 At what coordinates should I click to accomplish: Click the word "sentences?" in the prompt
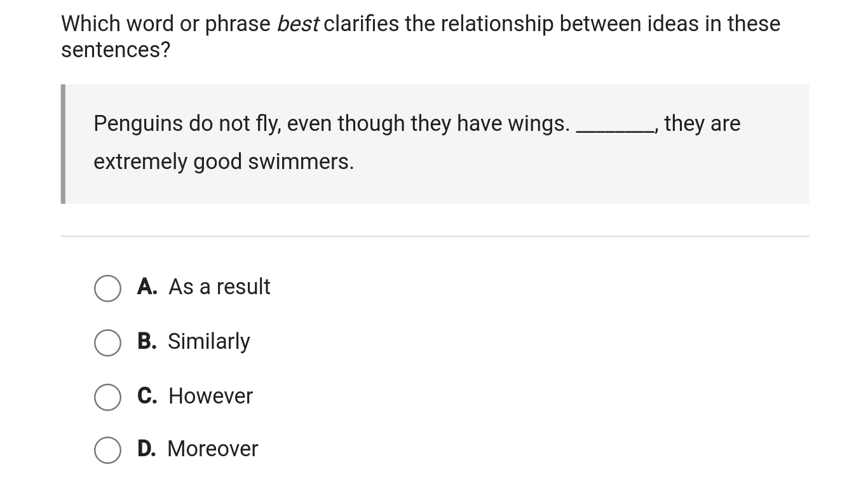116,50
